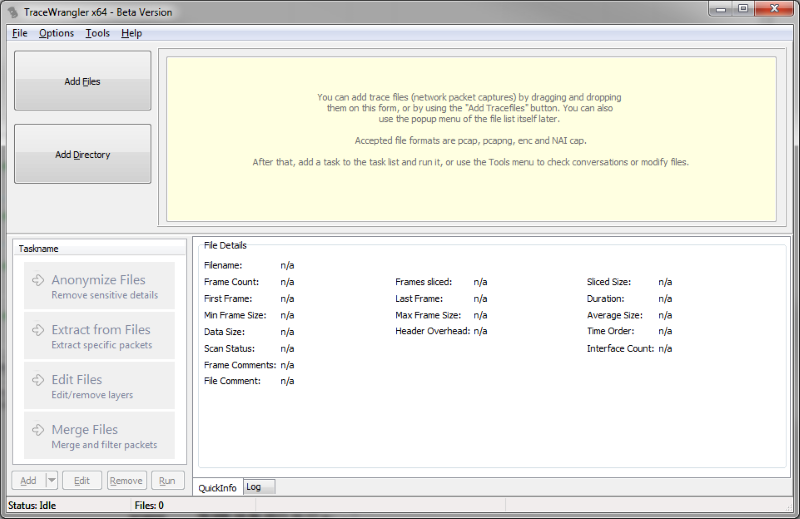This screenshot has height=519, width=800.
Task: Click the Header Overhead: label
Action: 433,331
